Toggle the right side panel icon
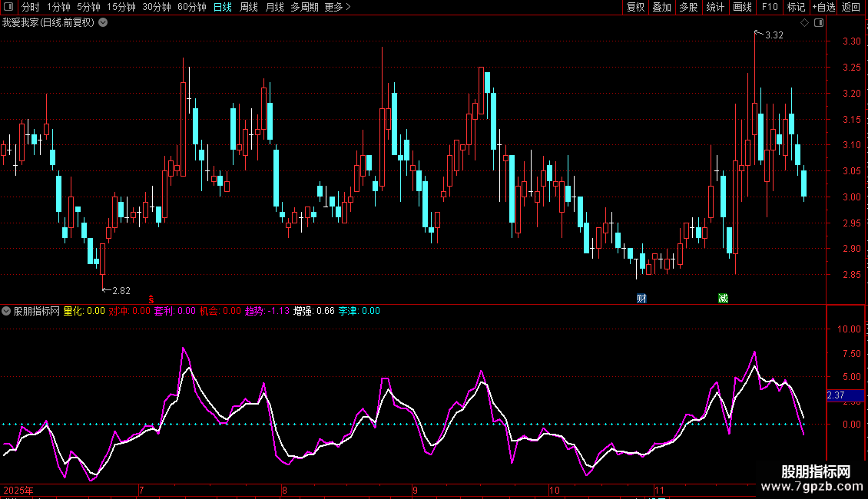The height and width of the screenshot is (499, 868). (x=819, y=23)
